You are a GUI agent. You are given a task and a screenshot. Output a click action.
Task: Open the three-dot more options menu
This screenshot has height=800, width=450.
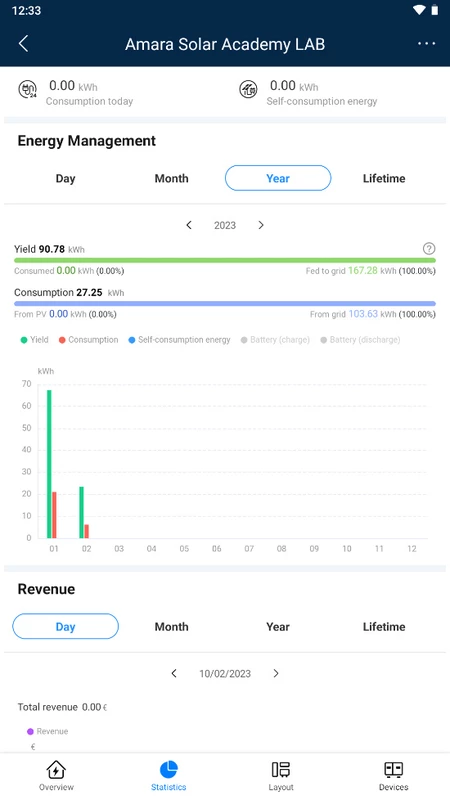coord(427,44)
